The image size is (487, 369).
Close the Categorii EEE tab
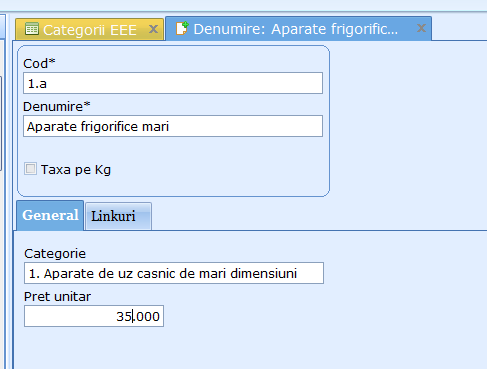(x=153, y=29)
